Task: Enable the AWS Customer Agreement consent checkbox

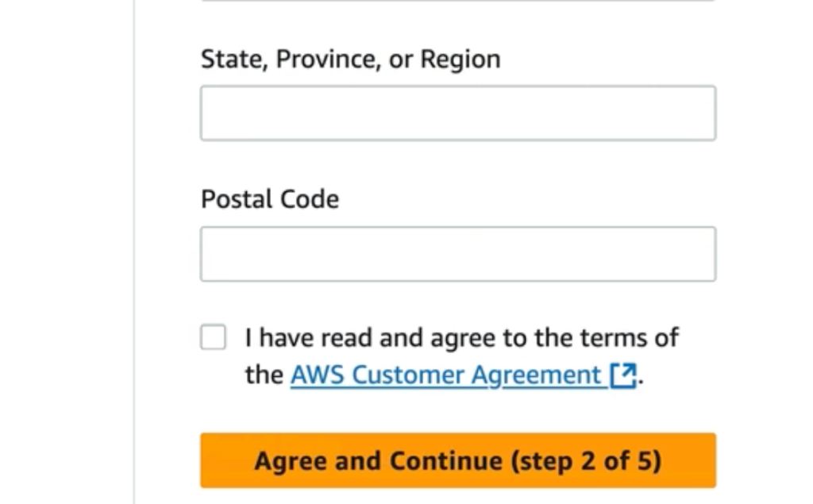Action: pyautogui.click(x=213, y=337)
